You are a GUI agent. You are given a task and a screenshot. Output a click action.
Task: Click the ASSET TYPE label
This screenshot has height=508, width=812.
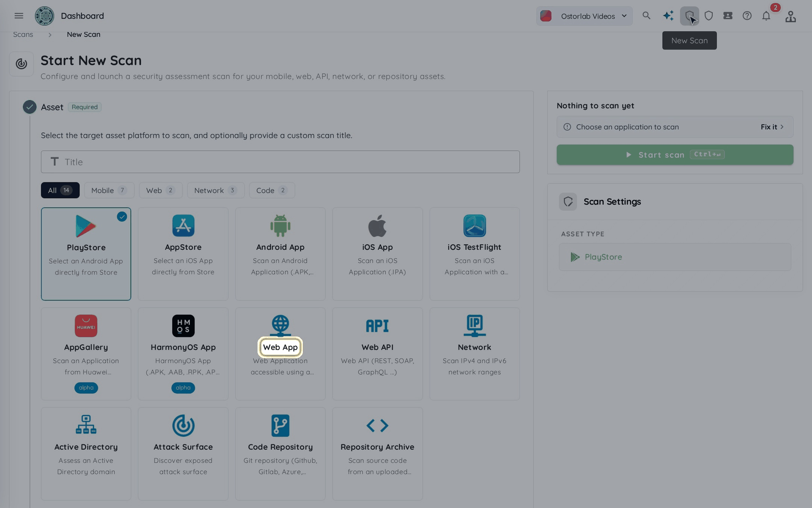[x=582, y=234]
